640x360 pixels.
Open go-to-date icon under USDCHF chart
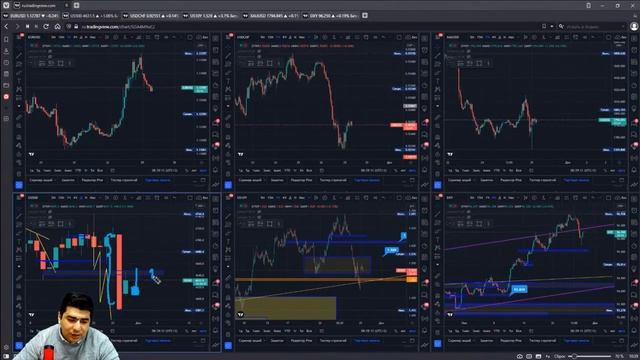[x=322, y=170]
